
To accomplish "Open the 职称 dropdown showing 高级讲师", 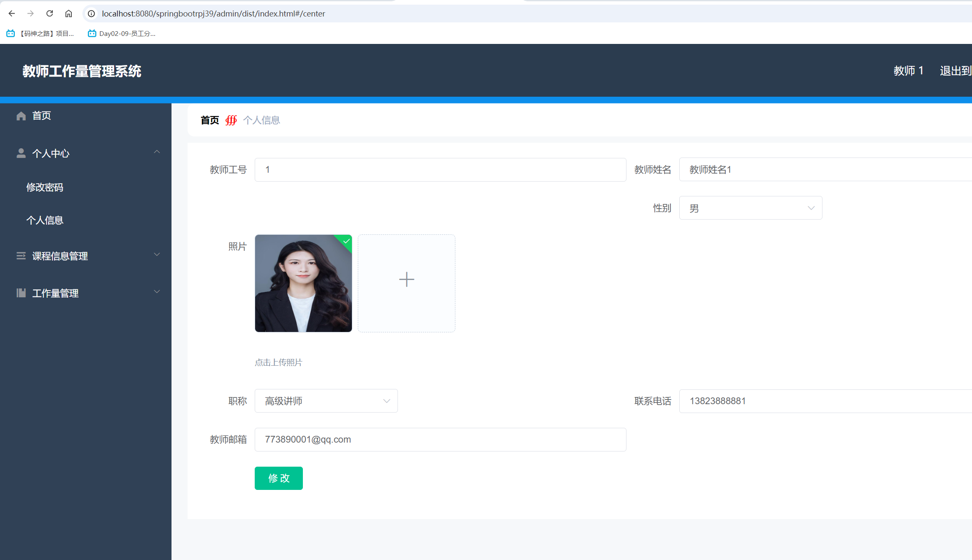I will (x=326, y=401).
